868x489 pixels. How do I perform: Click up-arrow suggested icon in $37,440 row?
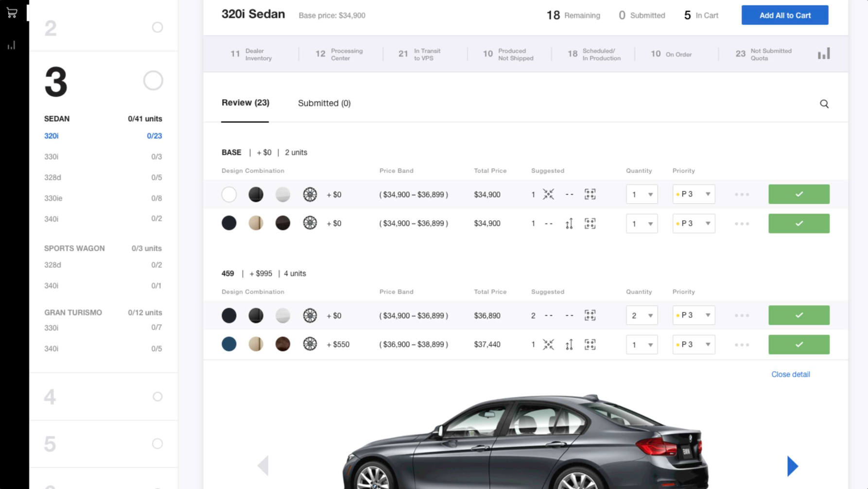click(x=569, y=345)
